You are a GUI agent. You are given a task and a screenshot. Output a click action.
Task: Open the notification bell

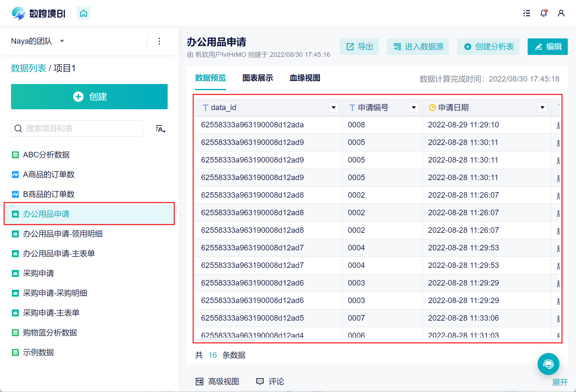pos(544,13)
